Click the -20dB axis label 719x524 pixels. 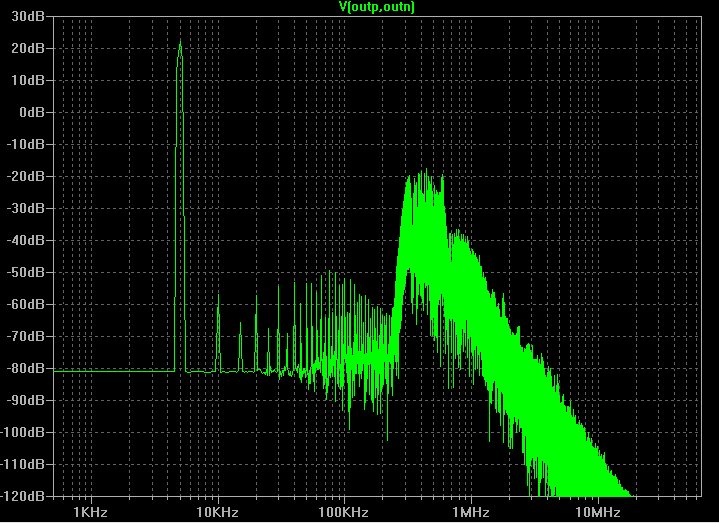click(25, 177)
